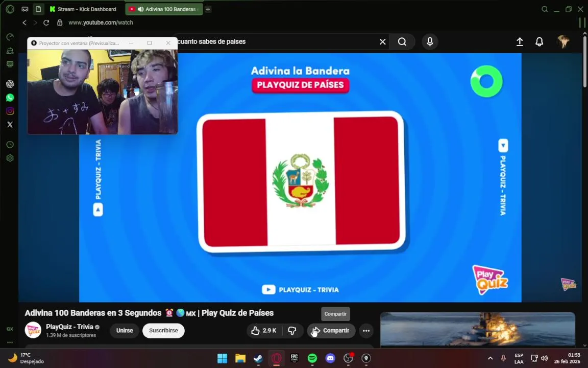
Task: Click the Suscribirse button
Action: (163, 331)
